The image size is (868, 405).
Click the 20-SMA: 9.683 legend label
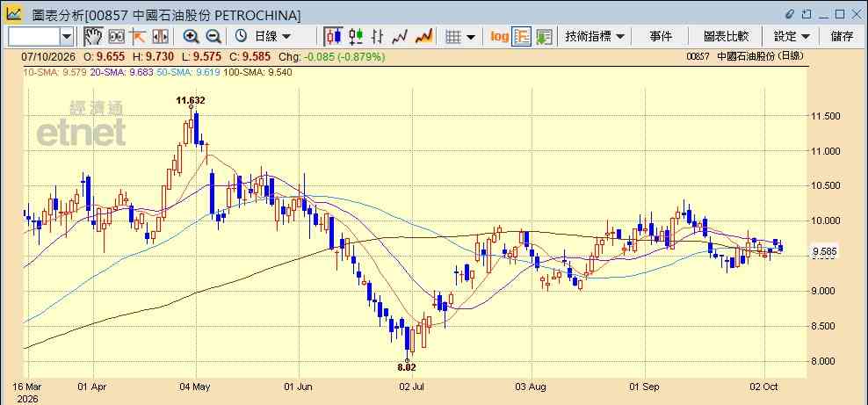click(x=122, y=72)
